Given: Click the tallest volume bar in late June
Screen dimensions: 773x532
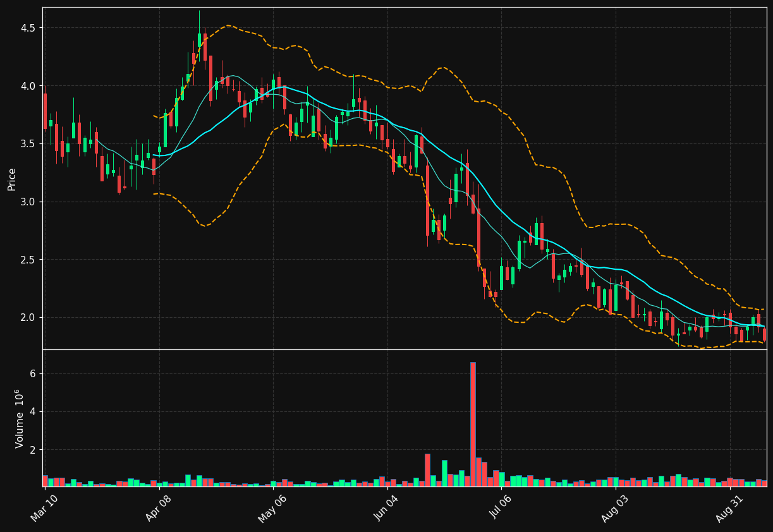Looking at the screenshot, I should pos(473,424).
